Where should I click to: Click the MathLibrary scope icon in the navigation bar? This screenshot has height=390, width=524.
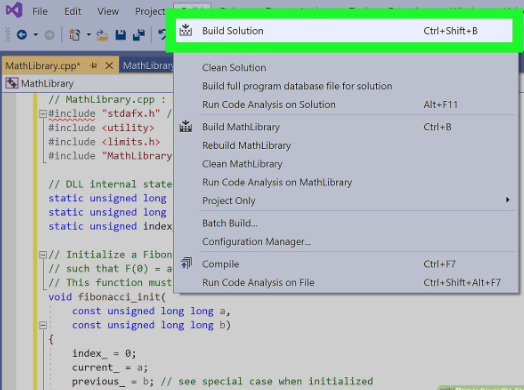12,83
